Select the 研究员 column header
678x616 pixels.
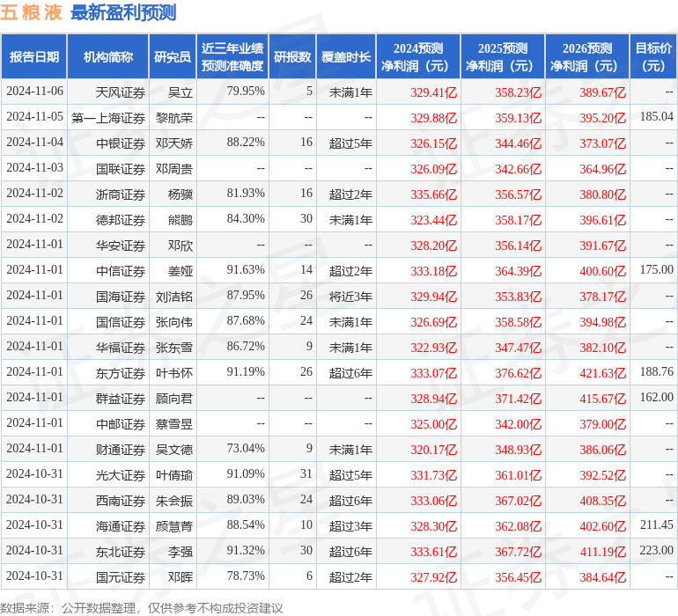point(173,56)
